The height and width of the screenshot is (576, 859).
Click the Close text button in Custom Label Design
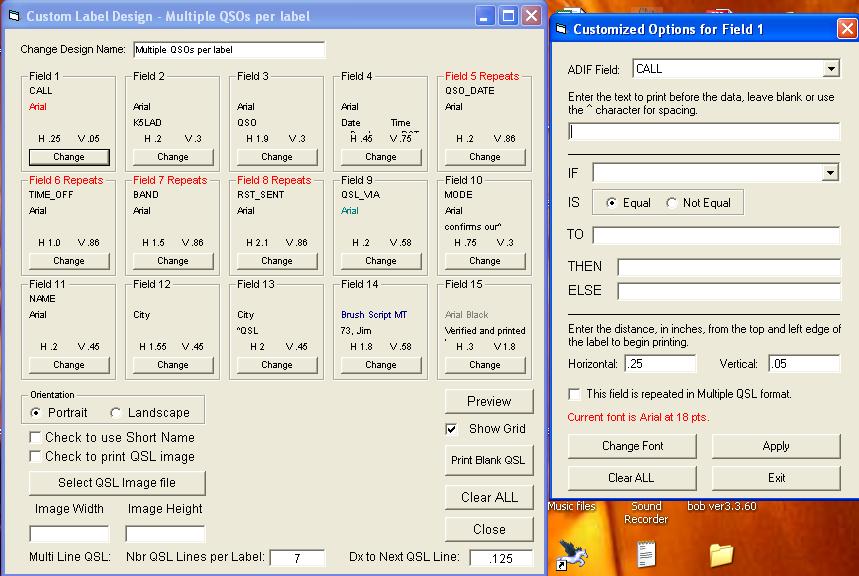(489, 529)
